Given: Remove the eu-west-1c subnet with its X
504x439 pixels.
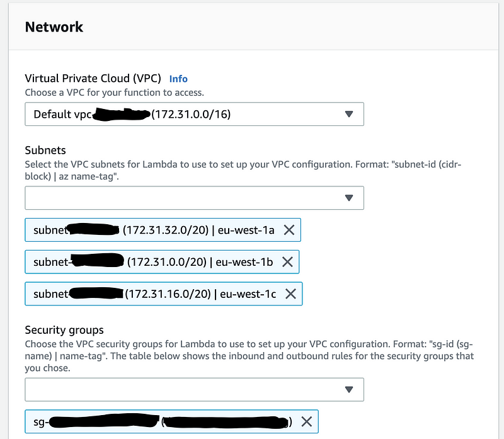Looking at the screenshot, I should coord(290,294).
